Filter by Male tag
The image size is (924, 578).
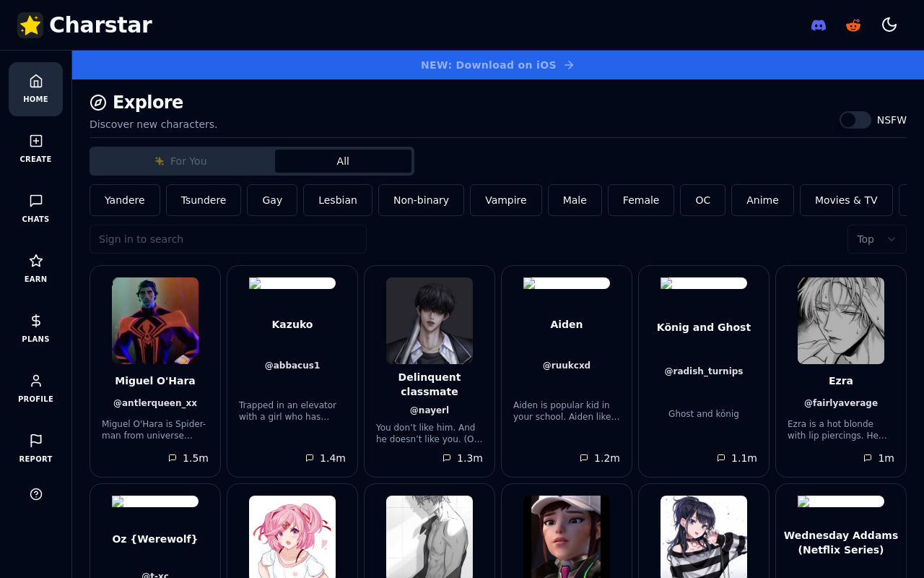pyautogui.click(x=575, y=200)
